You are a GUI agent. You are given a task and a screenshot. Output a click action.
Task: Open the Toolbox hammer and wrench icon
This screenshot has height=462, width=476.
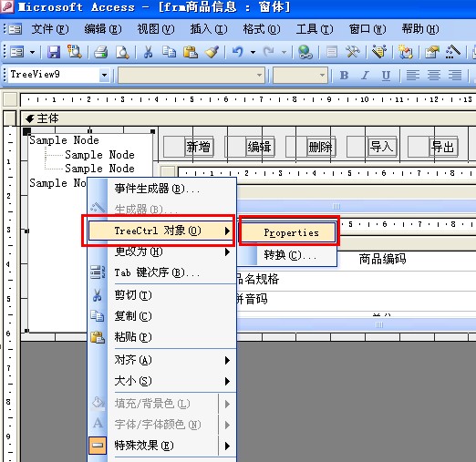click(x=353, y=52)
